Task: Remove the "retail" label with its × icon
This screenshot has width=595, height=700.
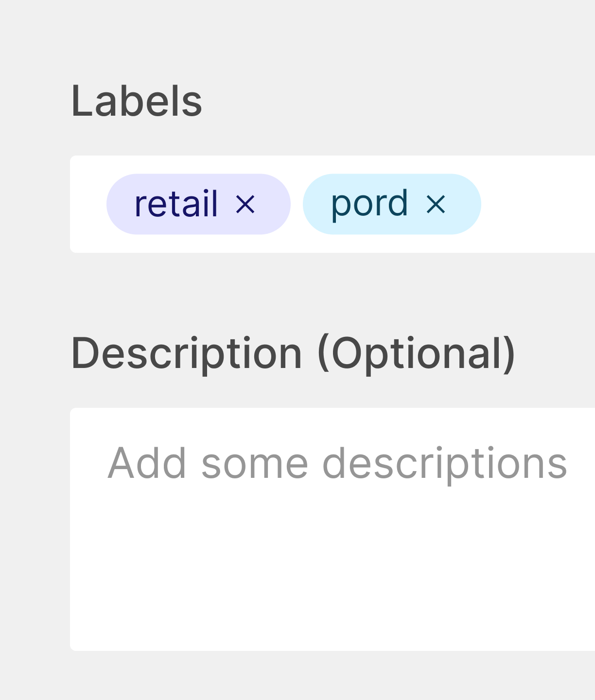Action: point(245,204)
